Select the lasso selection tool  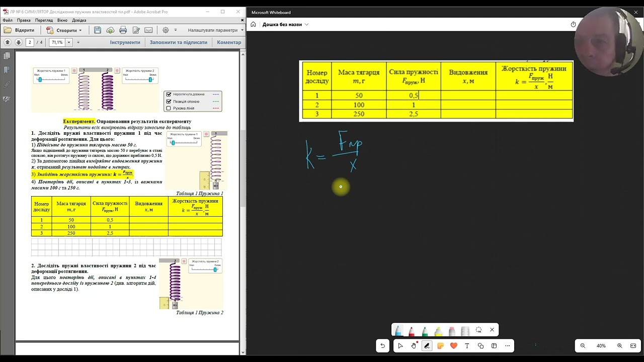click(x=478, y=330)
